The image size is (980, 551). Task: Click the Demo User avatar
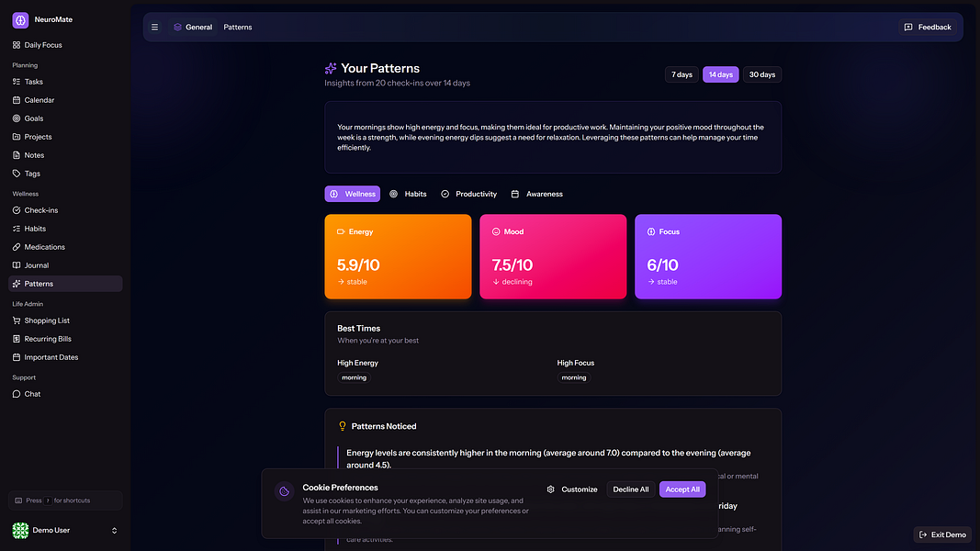(x=20, y=531)
